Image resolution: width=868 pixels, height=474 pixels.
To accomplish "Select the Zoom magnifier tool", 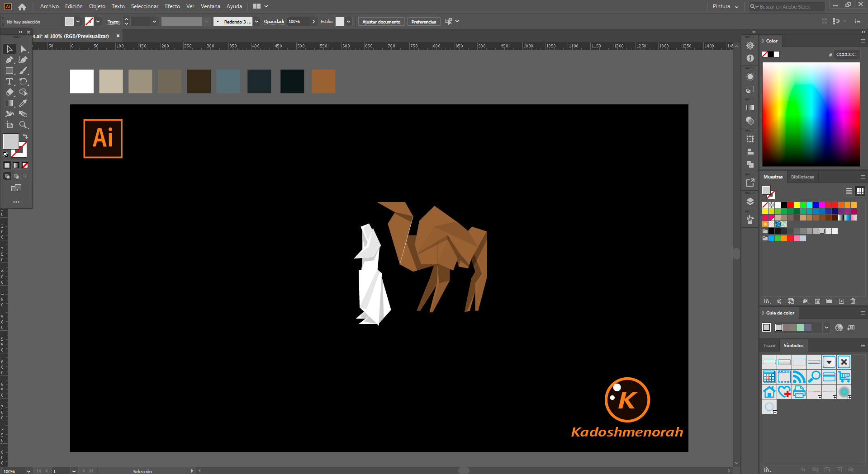I will [x=23, y=125].
